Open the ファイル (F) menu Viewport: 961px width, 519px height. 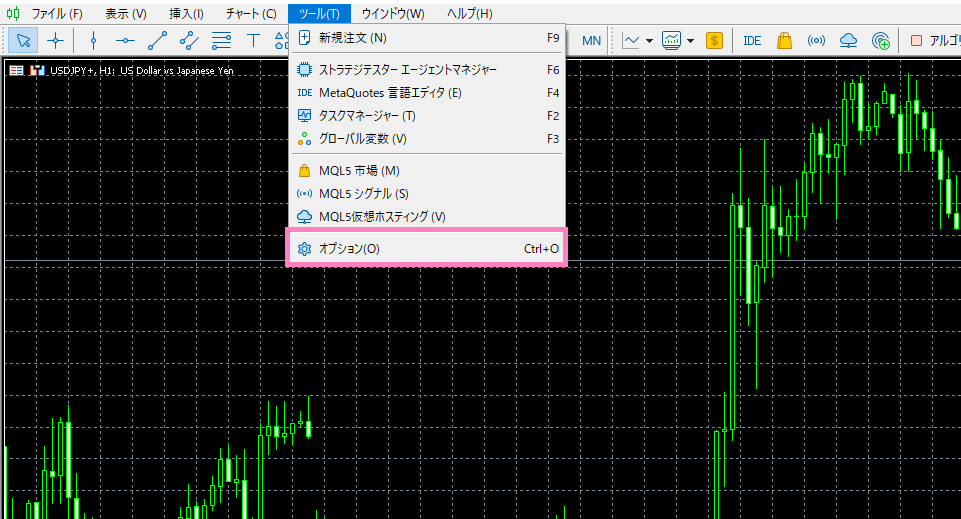pos(57,13)
